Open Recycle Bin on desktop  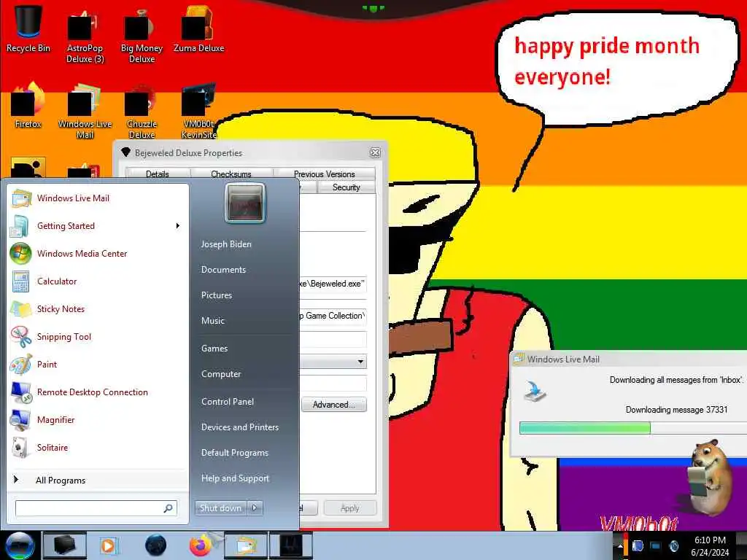pos(28,28)
